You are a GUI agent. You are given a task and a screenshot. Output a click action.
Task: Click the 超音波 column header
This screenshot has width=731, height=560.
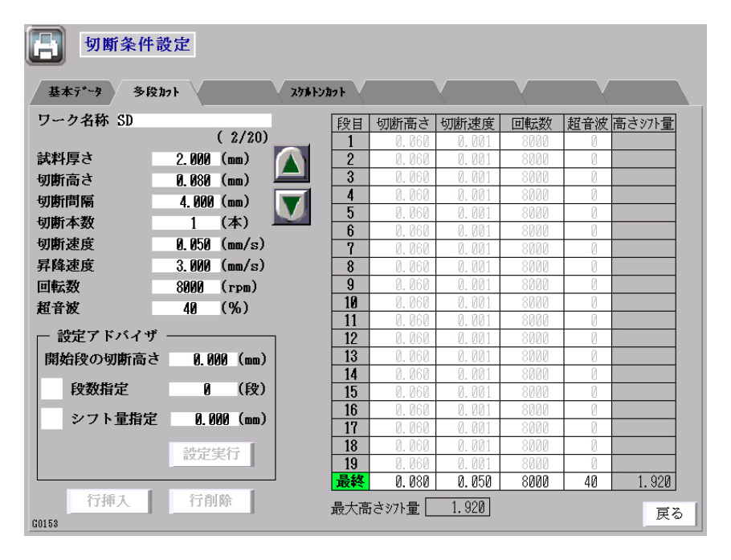(x=588, y=124)
